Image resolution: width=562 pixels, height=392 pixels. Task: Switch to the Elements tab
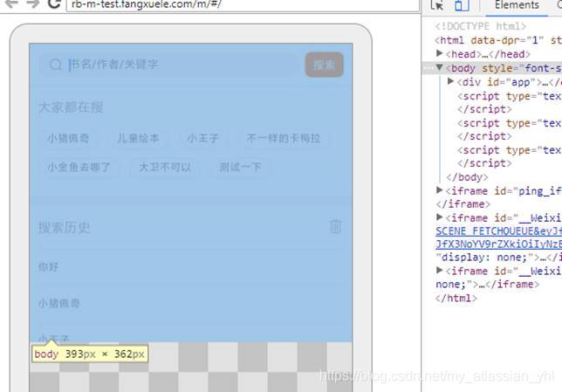coord(517,5)
